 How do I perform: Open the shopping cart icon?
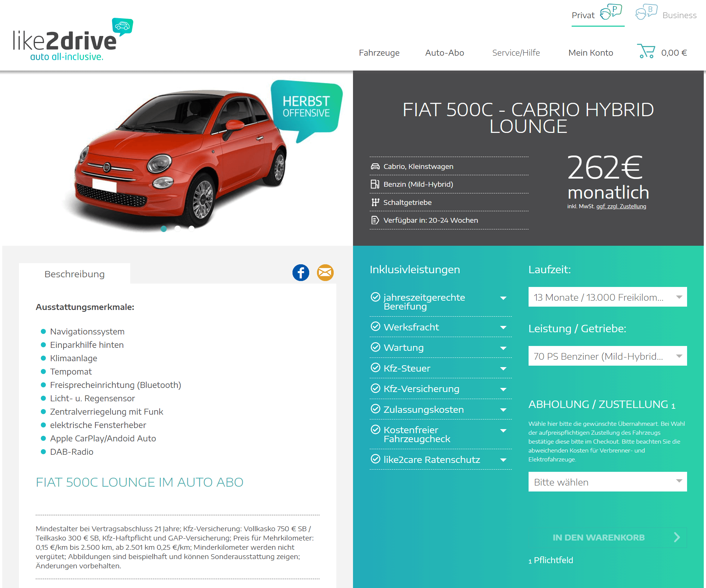coord(646,51)
